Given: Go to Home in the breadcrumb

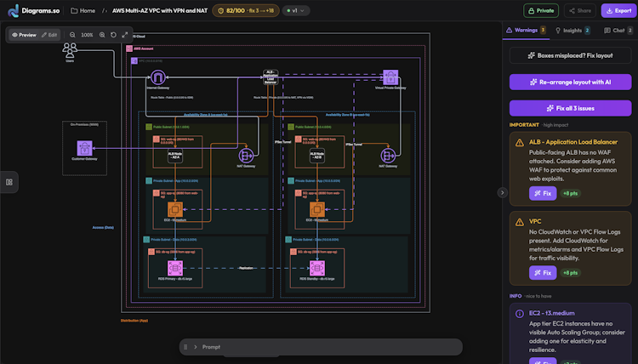Looking at the screenshot, I should click(x=83, y=10).
